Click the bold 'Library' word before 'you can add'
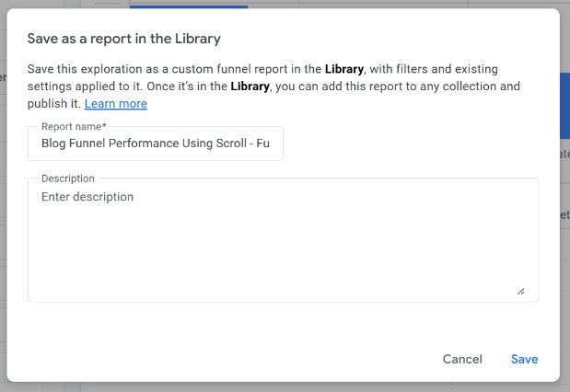Viewport: 570px width, 392px height. coord(250,86)
